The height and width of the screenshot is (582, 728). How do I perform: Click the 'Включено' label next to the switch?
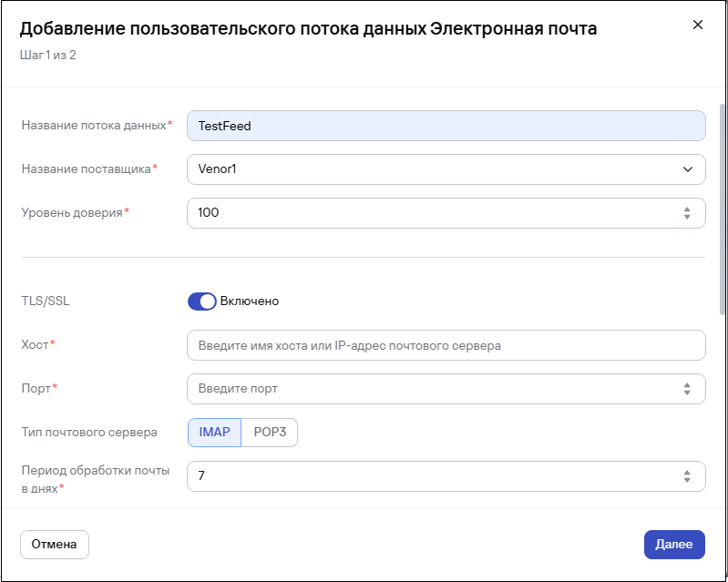[x=250, y=301]
